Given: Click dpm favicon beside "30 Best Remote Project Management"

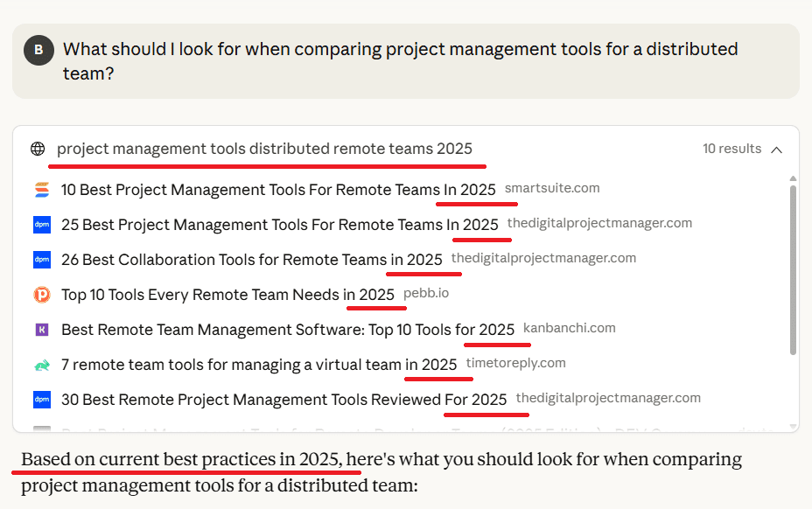Looking at the screenshot, I should [x=41, y=400].
